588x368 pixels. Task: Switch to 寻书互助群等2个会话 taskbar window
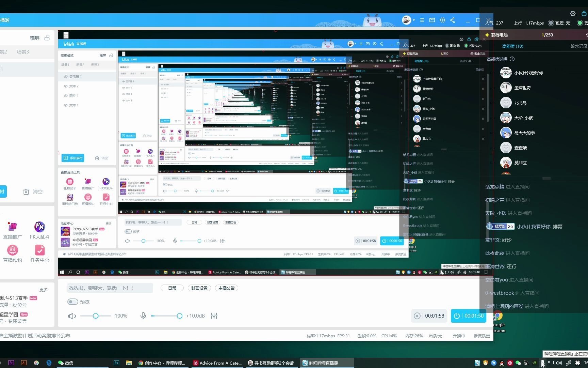point(272,363)
